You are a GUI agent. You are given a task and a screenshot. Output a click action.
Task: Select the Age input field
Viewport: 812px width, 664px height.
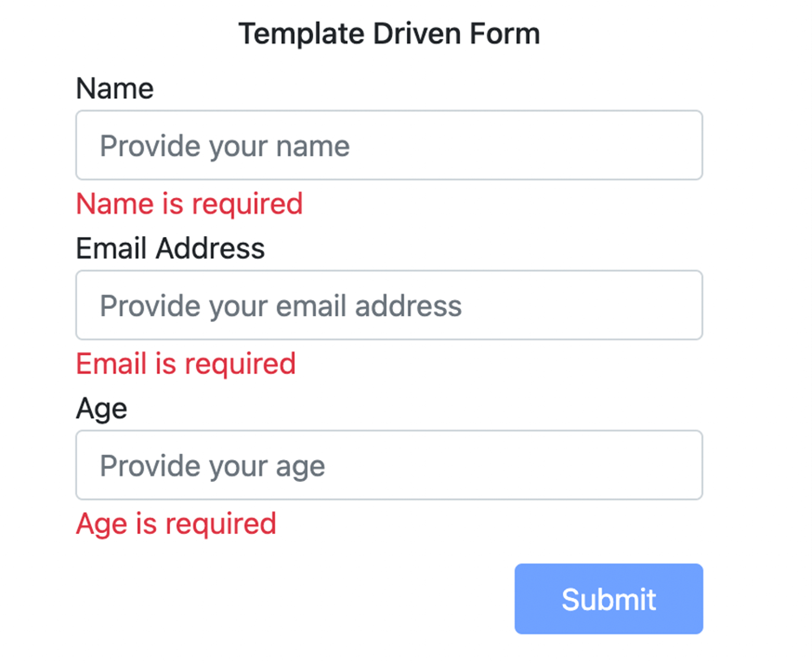(389, 465)
